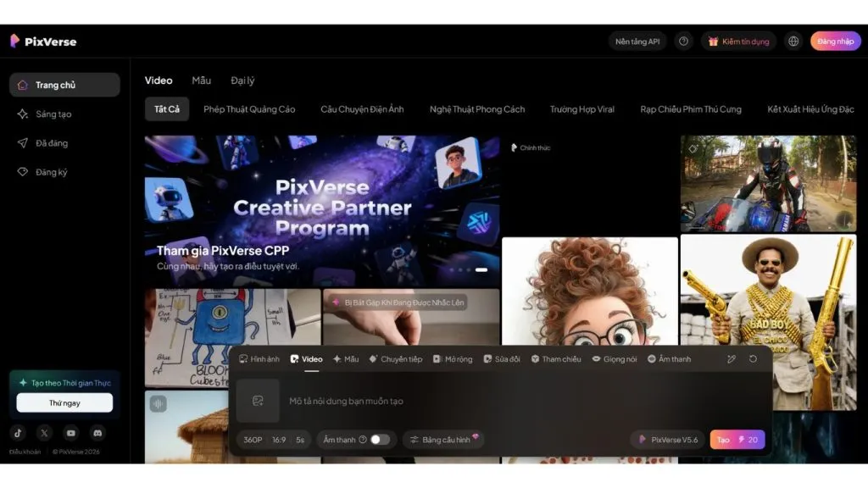Select Nghệ Thuật Phong Cách category
The width and height of the screenshot is (868, 488).
[477, 109]
